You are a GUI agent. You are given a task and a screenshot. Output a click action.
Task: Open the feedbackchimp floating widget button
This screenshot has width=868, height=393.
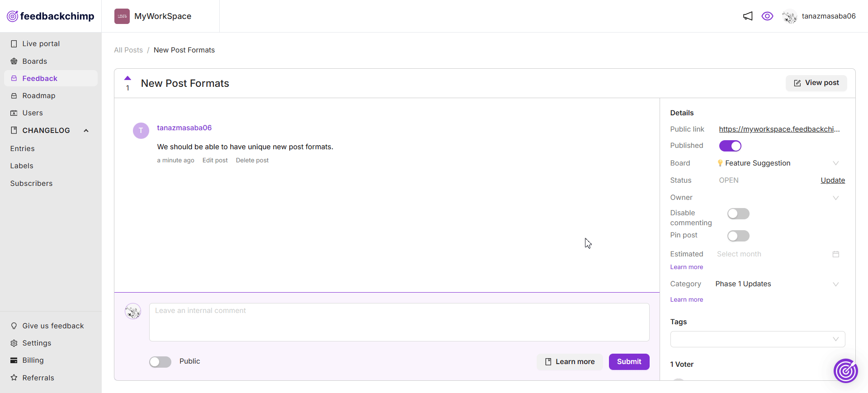[x=846, y=371]
